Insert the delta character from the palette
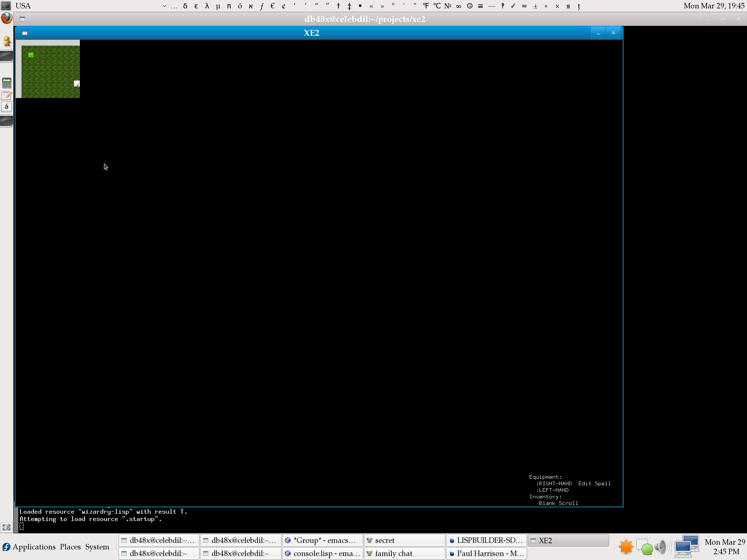The image size is (747, 560). pyautogui.click(x=185, y=6)
